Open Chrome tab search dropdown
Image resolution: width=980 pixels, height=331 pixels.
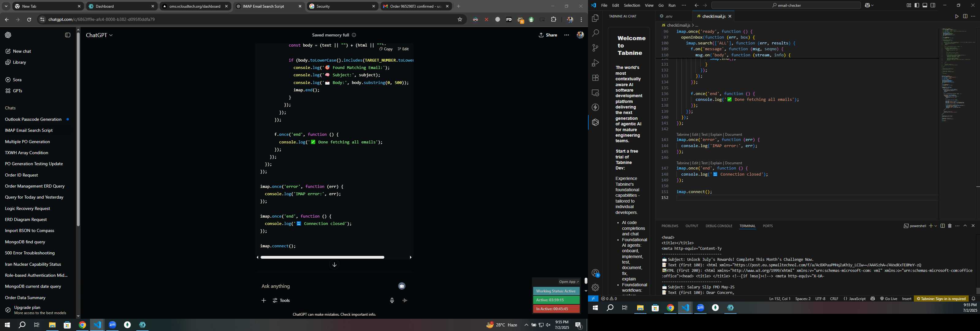point(6,6)
